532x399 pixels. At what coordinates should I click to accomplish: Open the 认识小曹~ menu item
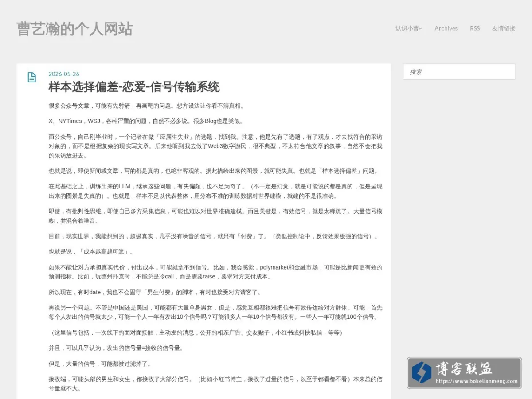pyautogui.click(x=409, y=28)
